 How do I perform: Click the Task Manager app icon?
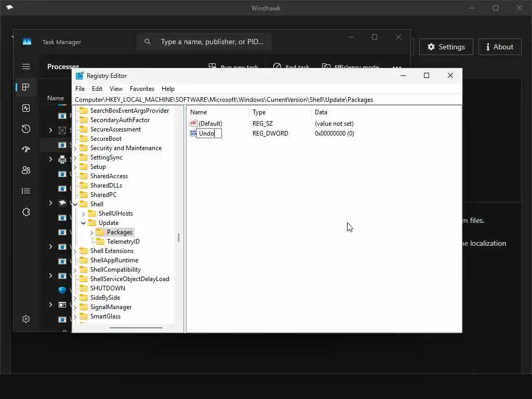click(x=27, y=42)
